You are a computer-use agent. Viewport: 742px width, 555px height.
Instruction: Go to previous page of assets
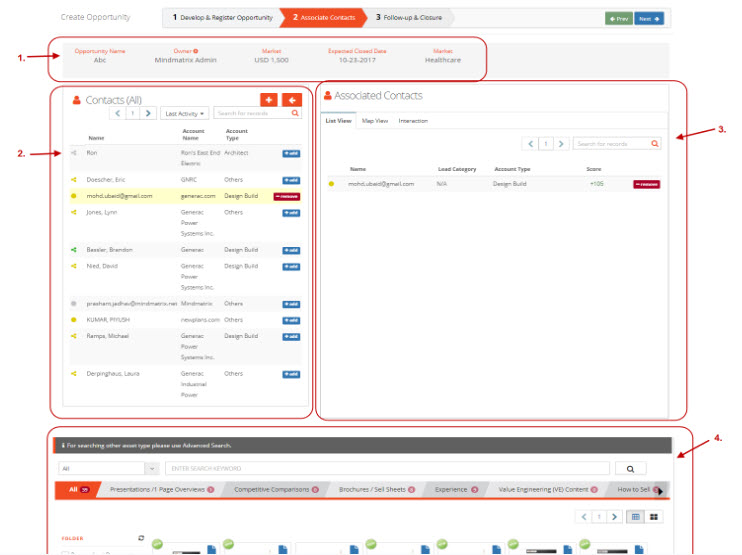pyautogui.click(x=583, y=517)
